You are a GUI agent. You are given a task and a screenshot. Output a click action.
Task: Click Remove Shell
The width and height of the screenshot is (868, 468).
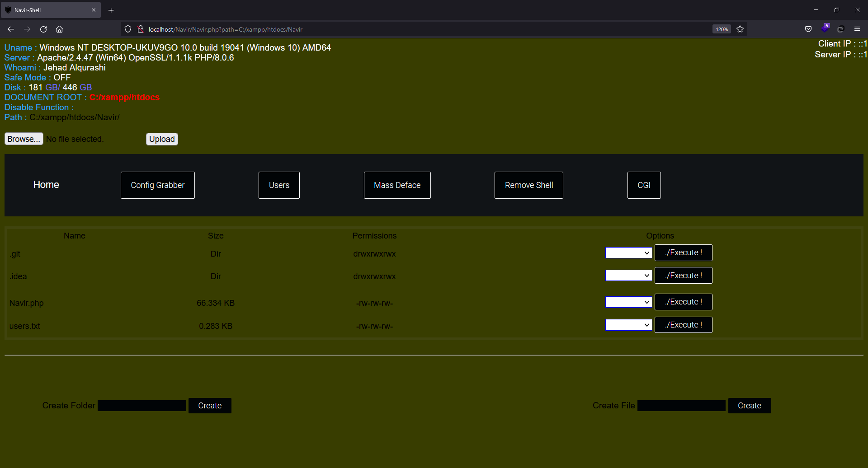point(529,185)
